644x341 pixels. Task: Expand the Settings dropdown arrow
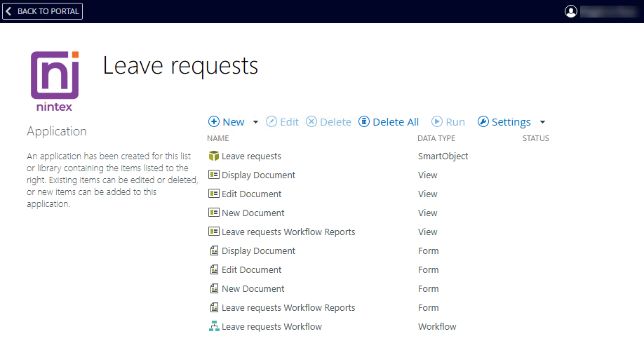pos(542,122)
